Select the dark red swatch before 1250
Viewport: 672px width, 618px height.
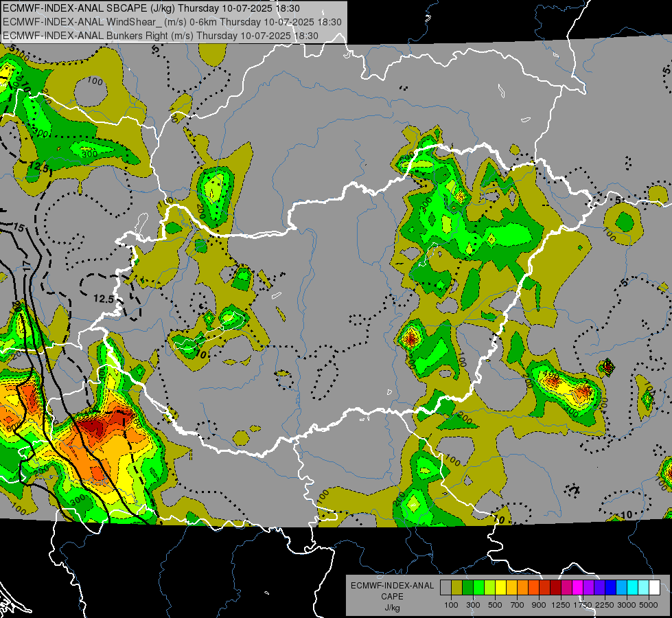tap(556, 587)
